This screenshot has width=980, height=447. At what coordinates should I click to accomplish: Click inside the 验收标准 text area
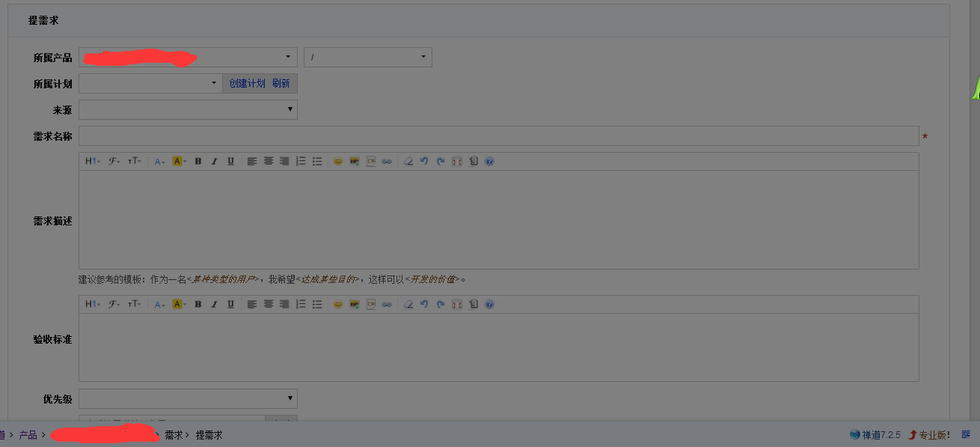(x=499, y=347)
